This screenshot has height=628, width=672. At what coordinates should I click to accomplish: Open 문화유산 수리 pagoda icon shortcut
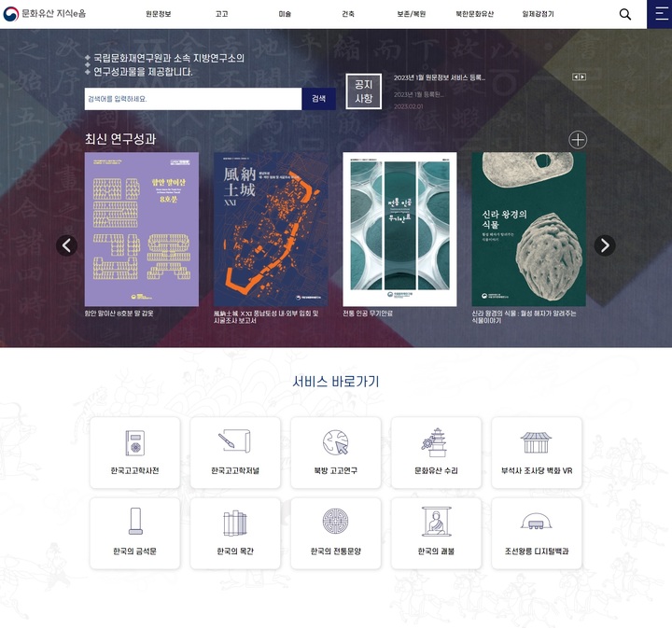tap(436, 442)
